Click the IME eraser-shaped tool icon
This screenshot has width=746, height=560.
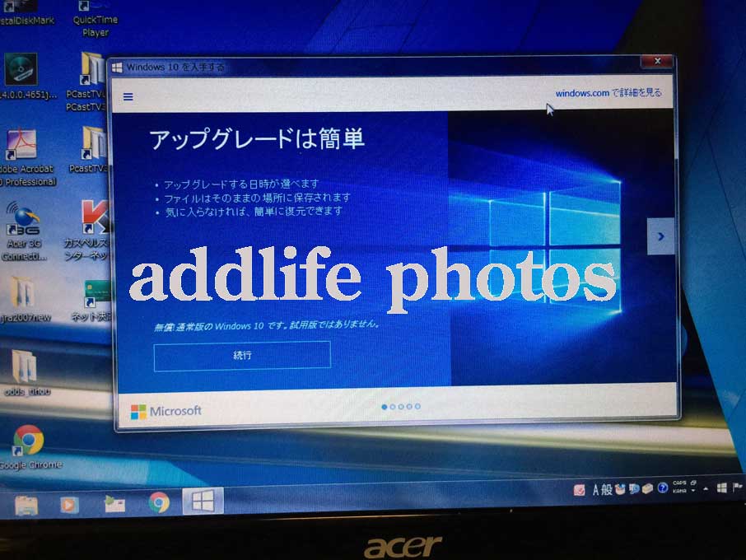[x=647, y=488]
